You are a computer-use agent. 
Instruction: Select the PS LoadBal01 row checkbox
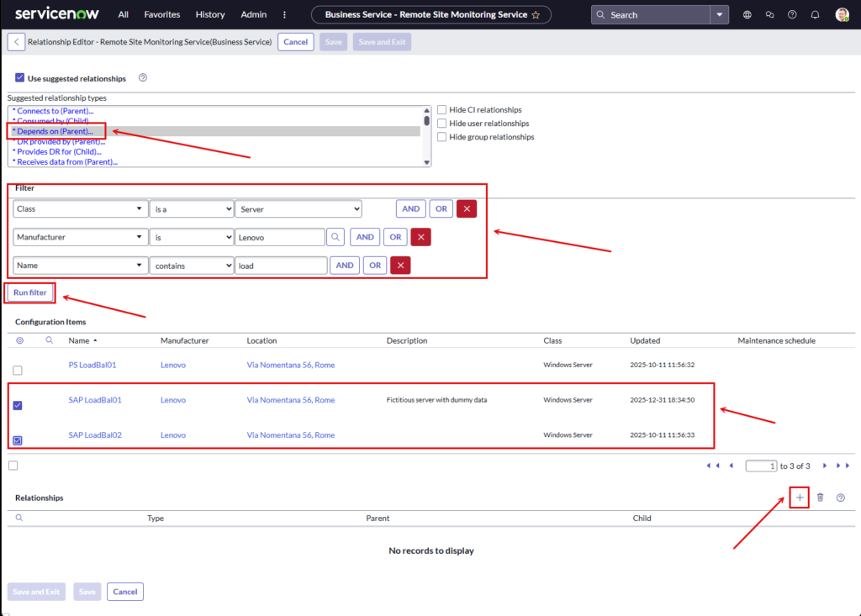click(x=18, y=371)
